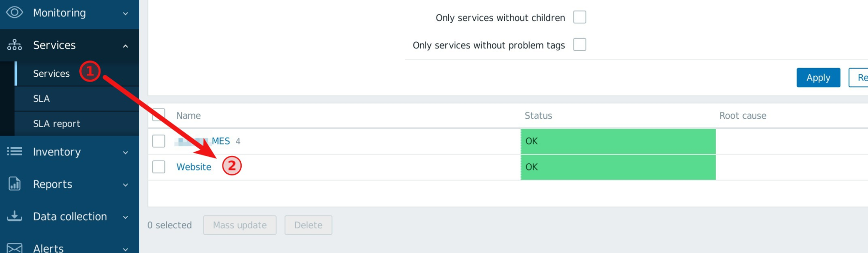Click the Data collection download icon

[x=15, y=216]
